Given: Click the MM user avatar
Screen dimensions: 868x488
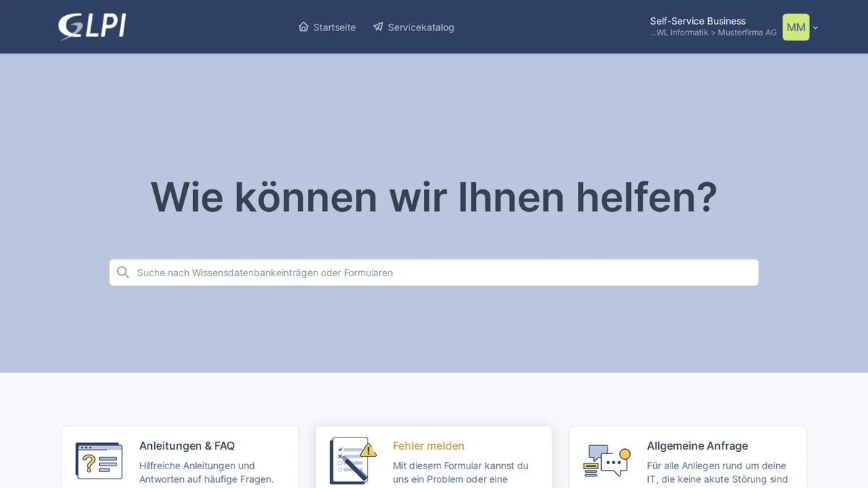Looking at the screenshot, I should tap(796, 27).
